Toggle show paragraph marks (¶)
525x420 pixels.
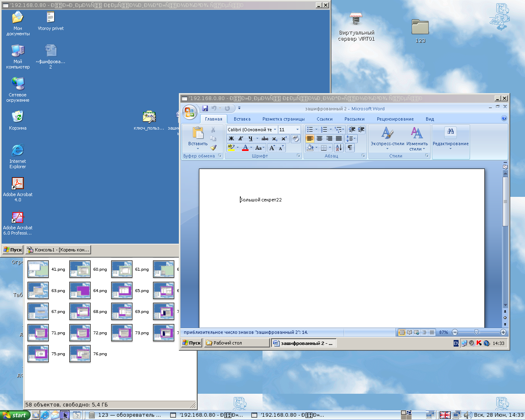tap(349, 148)
